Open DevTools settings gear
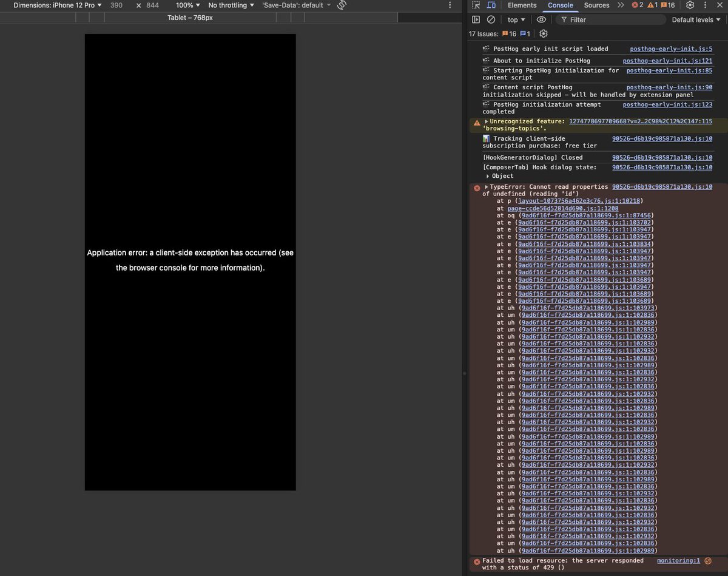 pos(690,5)
